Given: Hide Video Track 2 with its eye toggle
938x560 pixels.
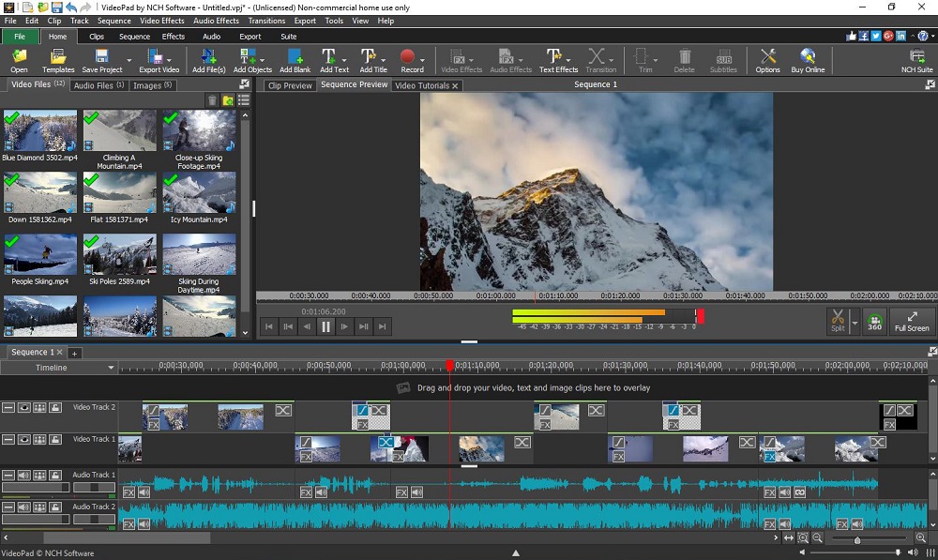Looking at the screenshot, I should point(25,408).
